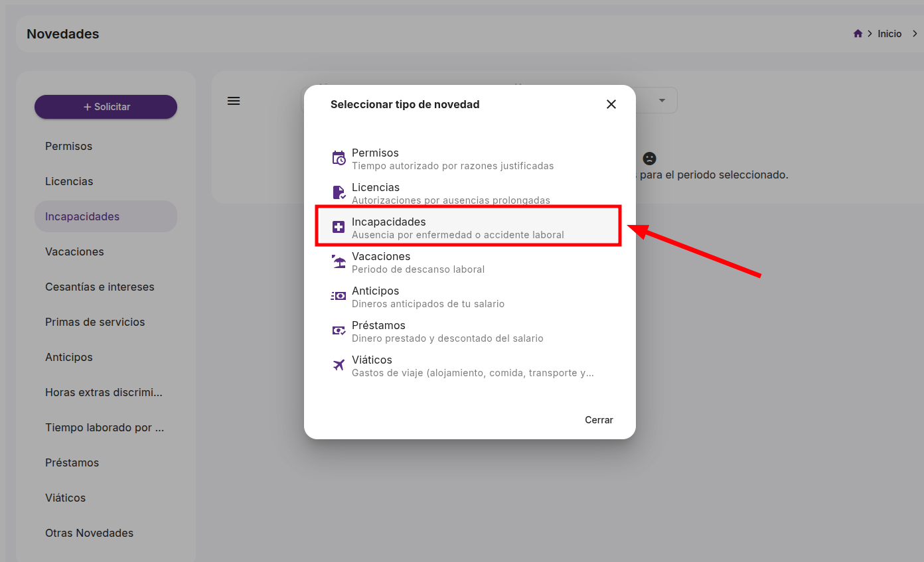Open Cesantías e intereses in sidebar
The image size is (924, 562).
106,287
